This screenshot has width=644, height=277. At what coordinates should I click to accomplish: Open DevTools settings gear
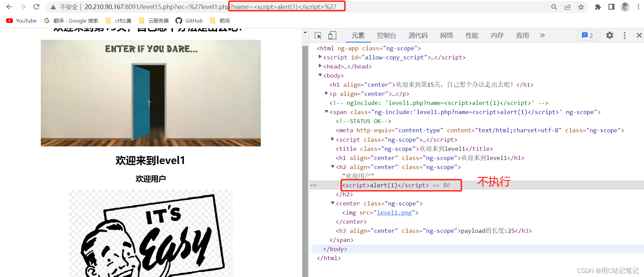point(610,35)
